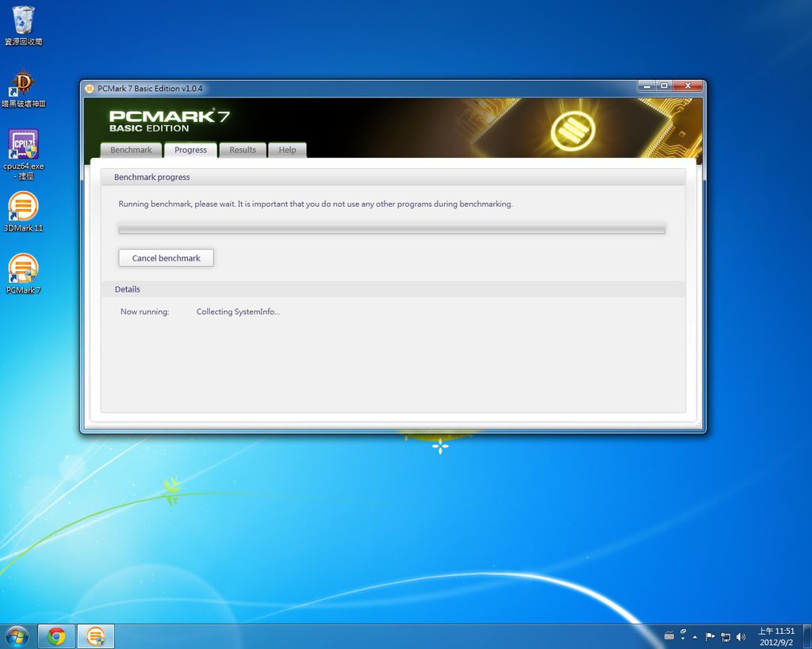Open Google Chrome from the taskbar
Image resolution: width=812 pixels, height=649 pixels.
[56, 636]
